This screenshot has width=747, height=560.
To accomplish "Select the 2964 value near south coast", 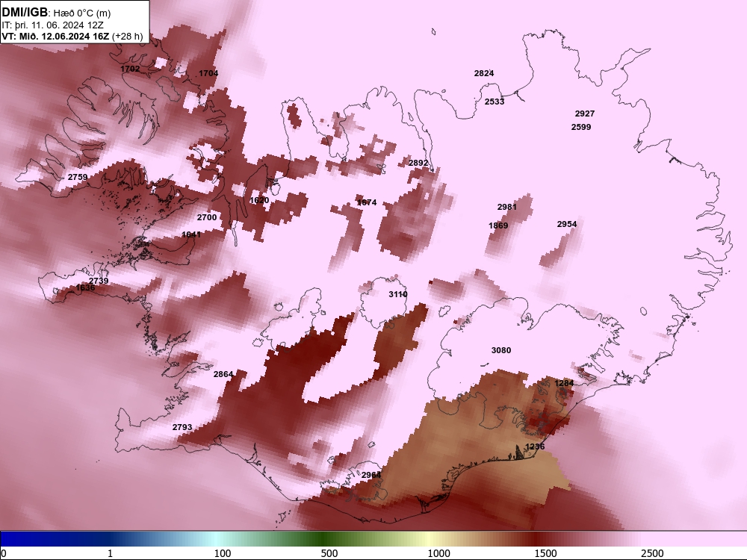I will [371, 475].
